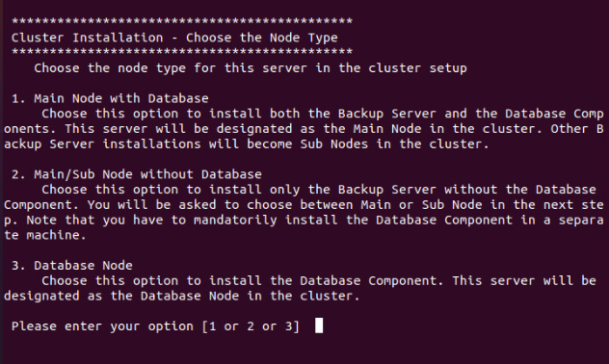
Task: Click the line starting 'Component. You will be asked'
Action: tap(304, 205)
